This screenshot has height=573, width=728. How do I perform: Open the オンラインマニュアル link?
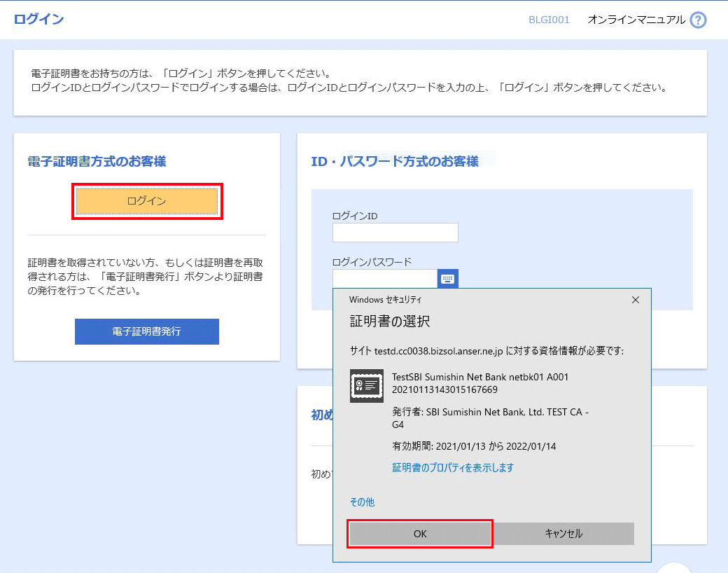pos(636,20)
